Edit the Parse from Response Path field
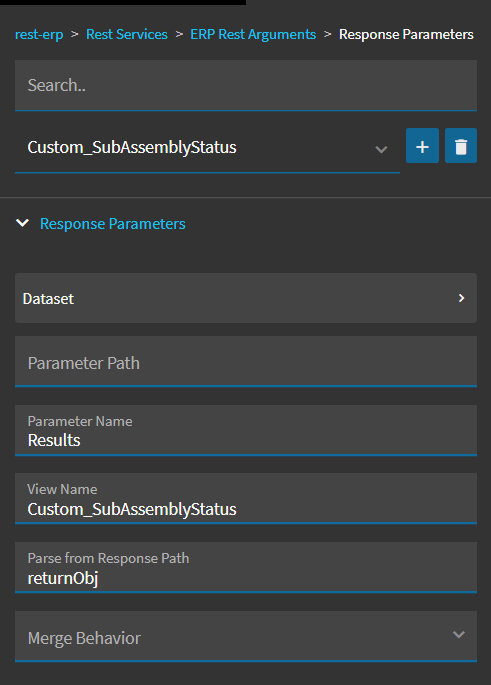 tap(246, 567)
